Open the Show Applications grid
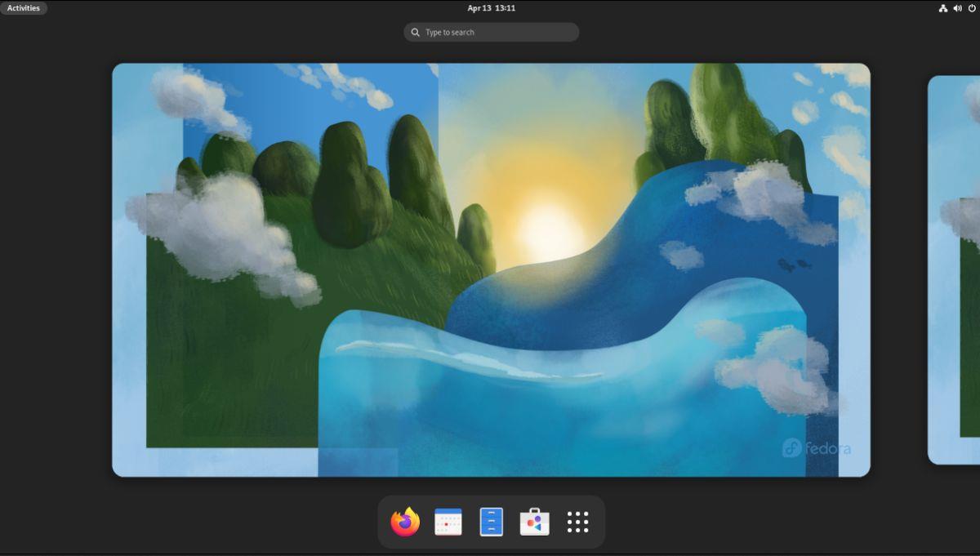The height and width of the screenshot is (556, 980). click(x=577, y=520)
